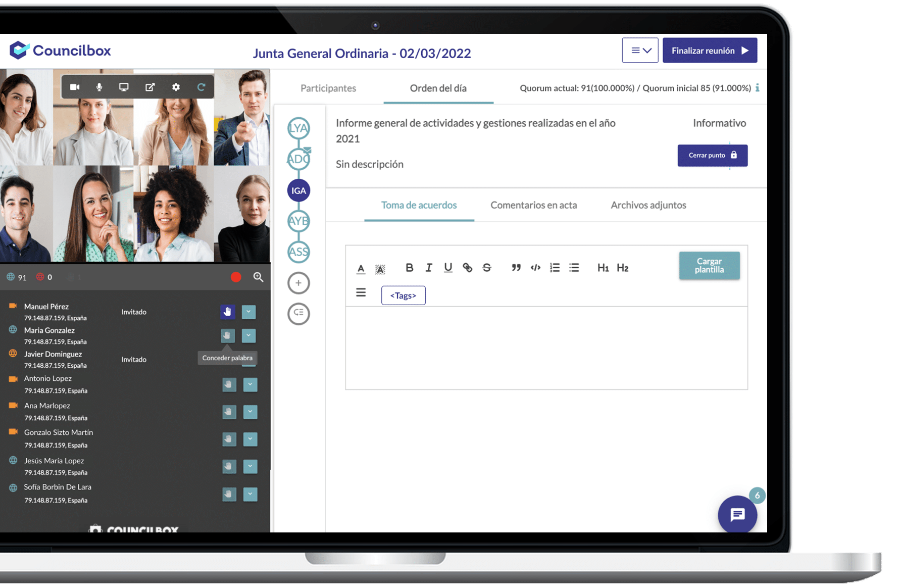Search participants with the magnifier icon
Image resolution: width=901 pixels, height=588 pixels.
[x=258, y=277]
